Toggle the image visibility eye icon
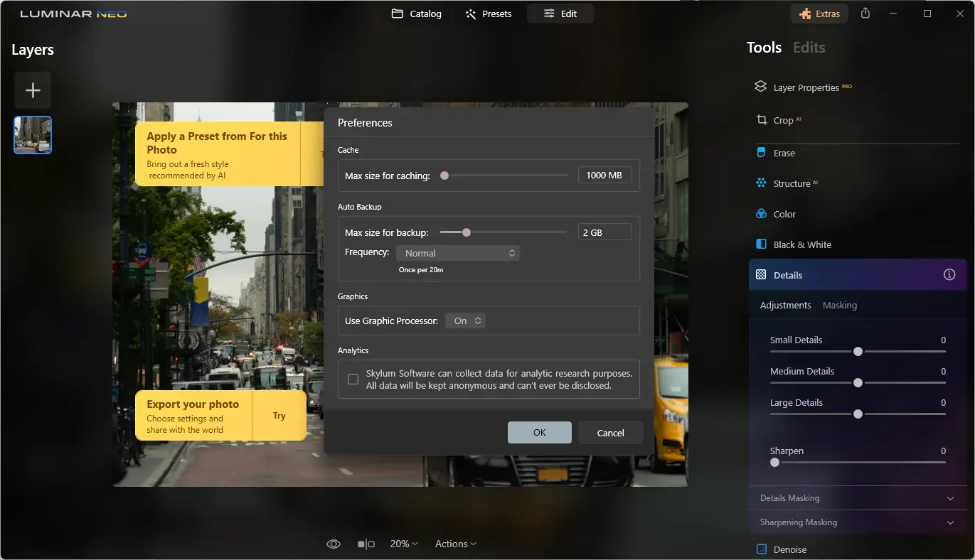Screen dimensions: 975x560 click(333, 544)
